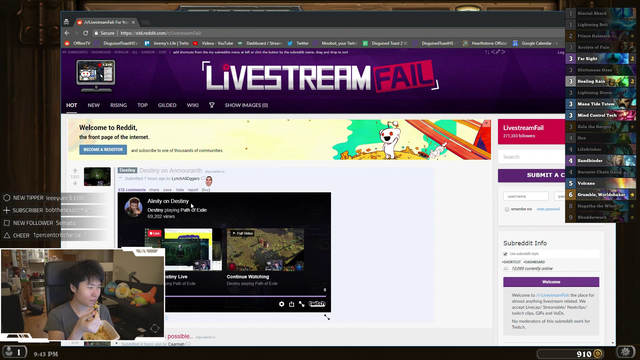Open the Hearthstone settings gear icon
The height and width of the screenshot is (360, 640).
[626, 352]
